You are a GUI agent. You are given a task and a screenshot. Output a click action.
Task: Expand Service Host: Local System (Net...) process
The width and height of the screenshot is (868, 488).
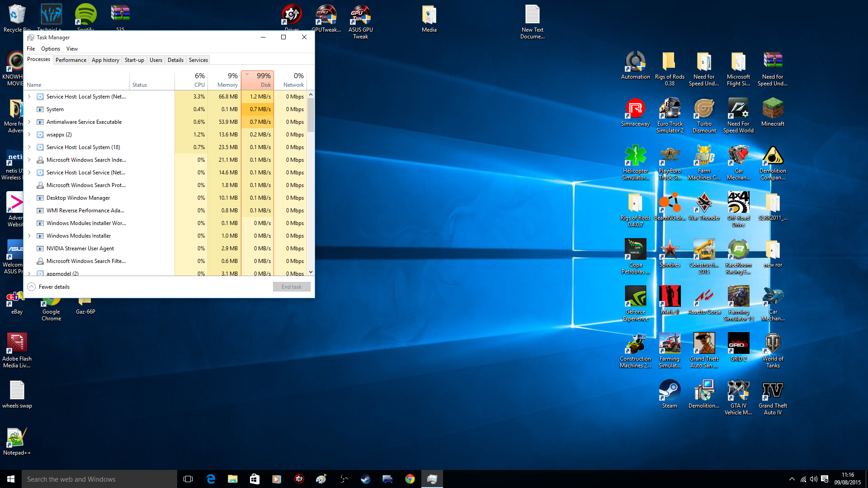pos(29,97)
